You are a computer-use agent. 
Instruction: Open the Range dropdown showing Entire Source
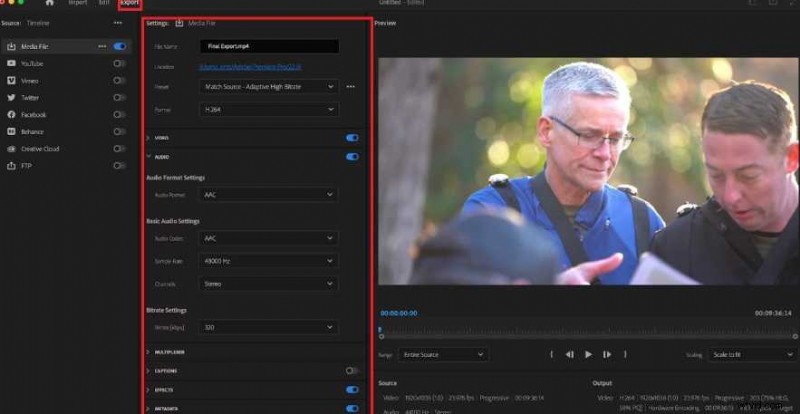(x=443, y=354)
